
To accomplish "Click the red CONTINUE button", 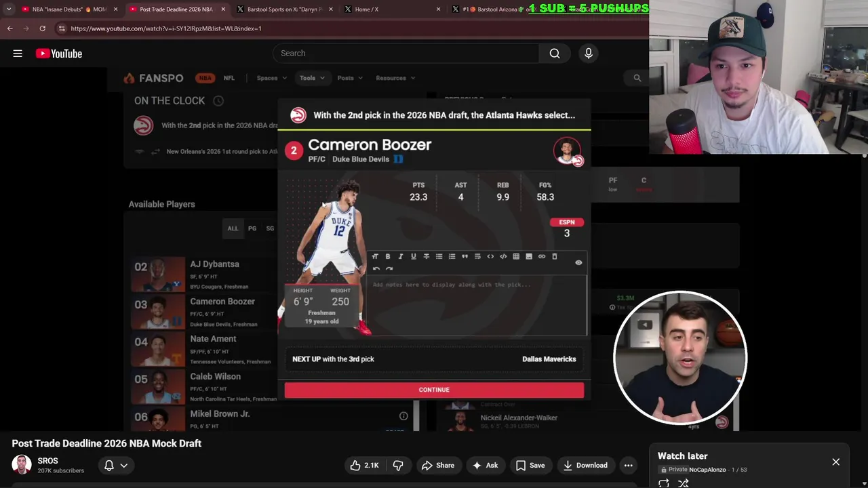I will [434, 390].
